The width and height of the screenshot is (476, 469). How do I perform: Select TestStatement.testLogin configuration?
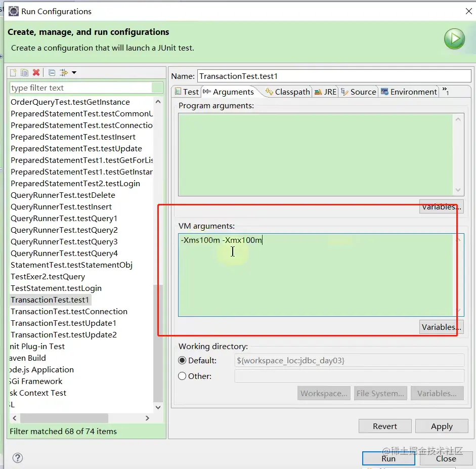point(56,288)
